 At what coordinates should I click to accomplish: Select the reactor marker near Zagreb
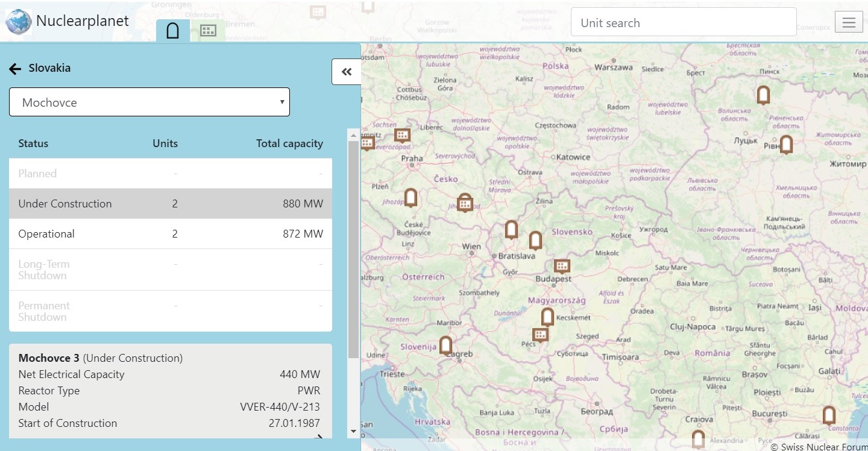pyautogui.click(x=445, y=345)
